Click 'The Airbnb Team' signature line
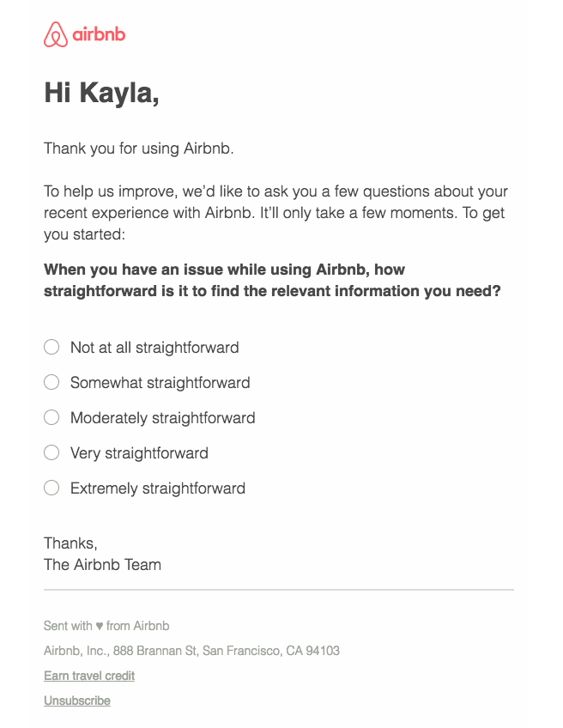This screenshot has height=728, width=563. coord(103,565)
